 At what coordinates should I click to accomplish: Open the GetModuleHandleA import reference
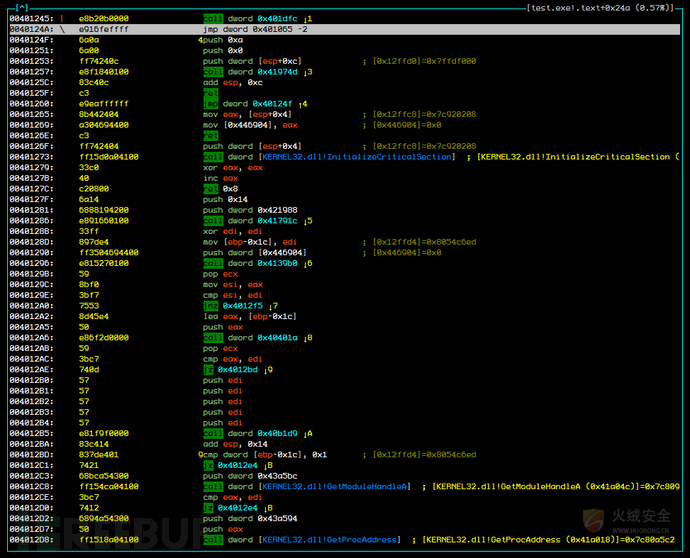(x=334, y=486)
